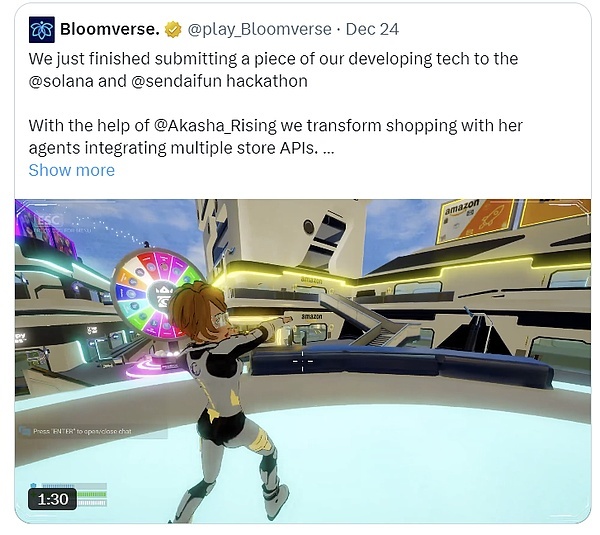This screenshot has width=600, height=535.
Task: Open the @solana mention
Action: (61, 81)
